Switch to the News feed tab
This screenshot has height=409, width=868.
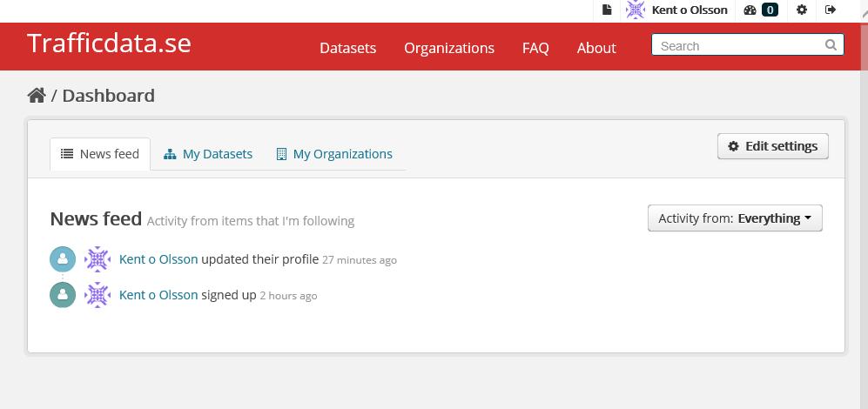(99, 154)
